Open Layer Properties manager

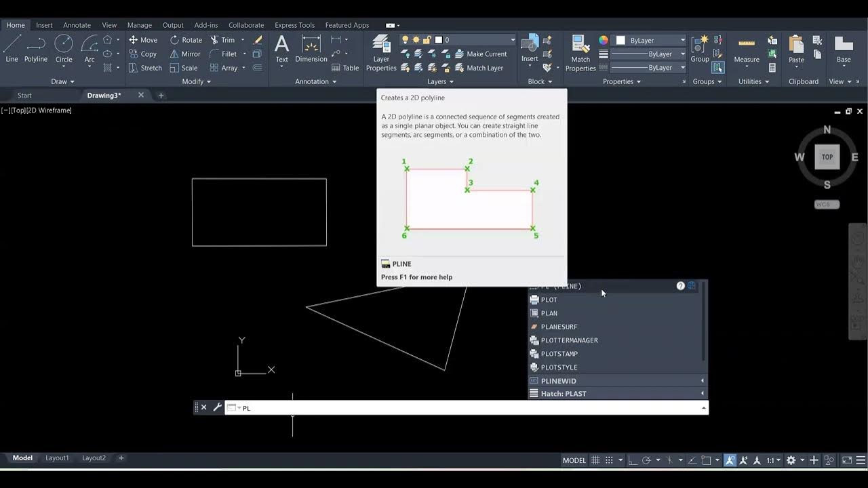[381, 53]
